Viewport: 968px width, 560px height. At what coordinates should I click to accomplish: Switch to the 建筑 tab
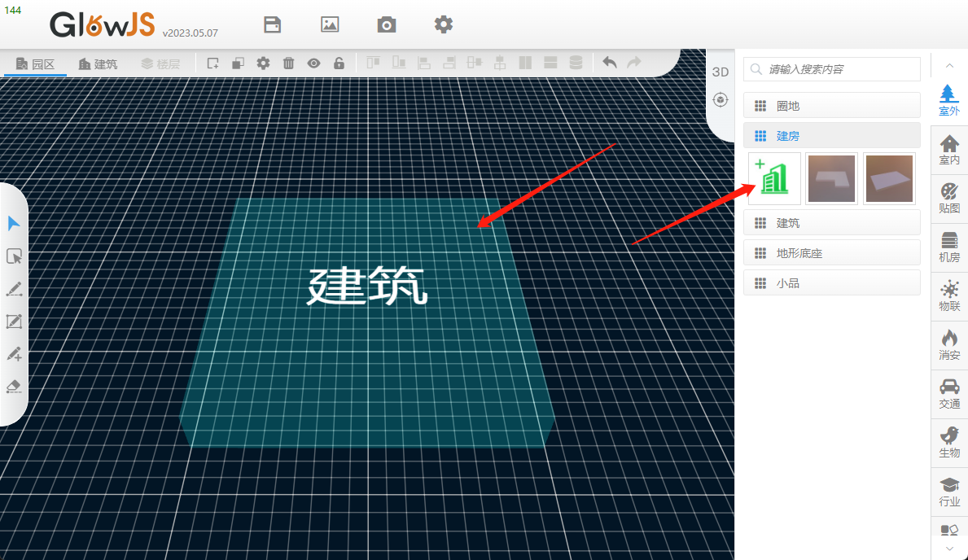coord(98,63)
